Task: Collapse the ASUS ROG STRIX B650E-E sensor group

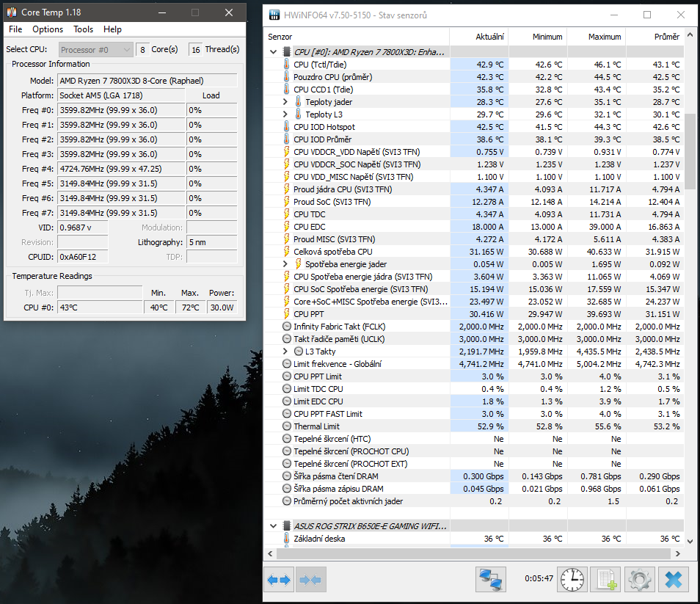Action: pyautogui.click(x=274, y=526)
